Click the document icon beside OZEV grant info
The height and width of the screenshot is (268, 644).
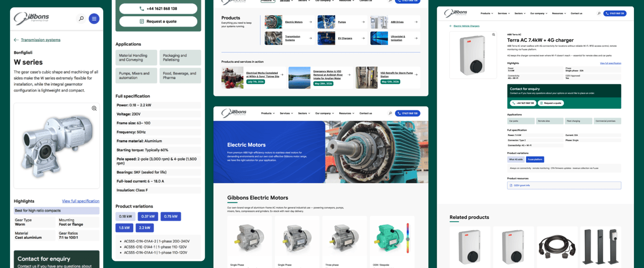tap(511, 186)
